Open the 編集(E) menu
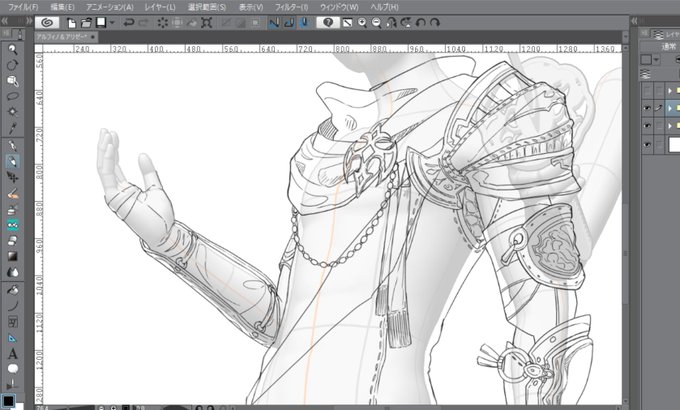The width and height of the screenshot is (680, 410). click(x=62, y=7)
